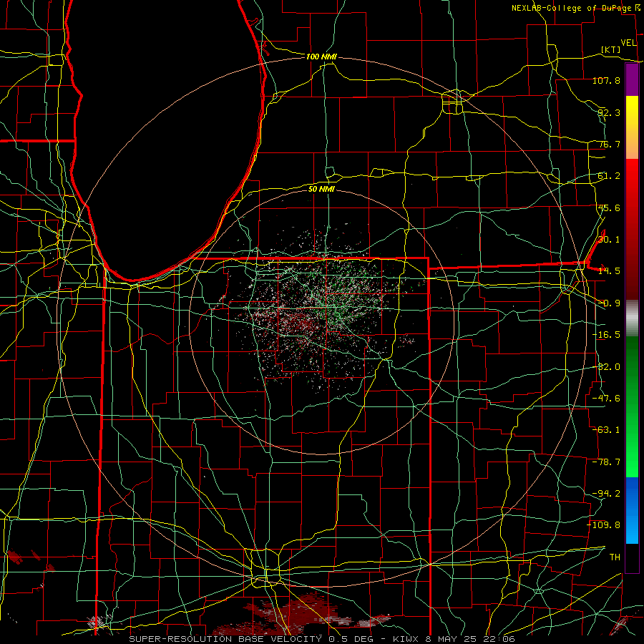Select the -94.2 scale value
Screen dimensions: 644x644
click(606, 494)
